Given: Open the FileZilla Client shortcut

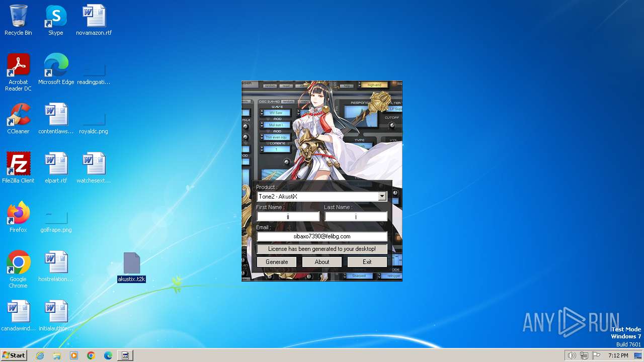Looking at the screenshot, I should 18,168.
